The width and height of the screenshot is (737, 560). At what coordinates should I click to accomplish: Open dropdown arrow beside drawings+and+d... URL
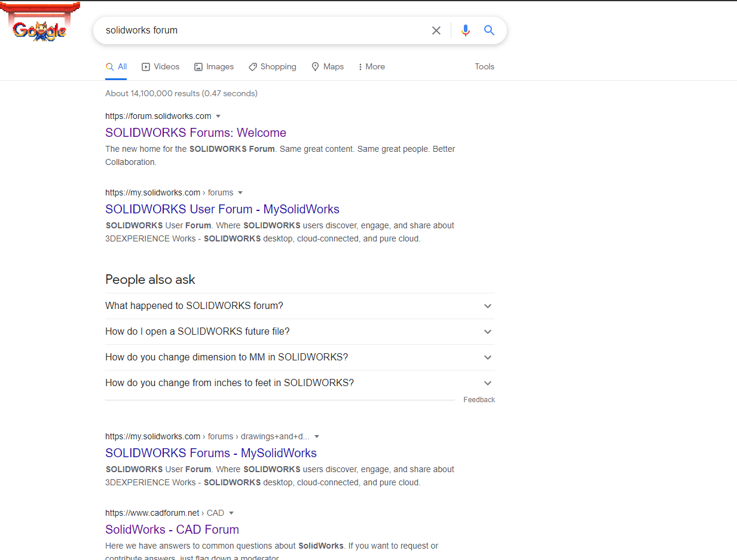[x=317, y=436]
